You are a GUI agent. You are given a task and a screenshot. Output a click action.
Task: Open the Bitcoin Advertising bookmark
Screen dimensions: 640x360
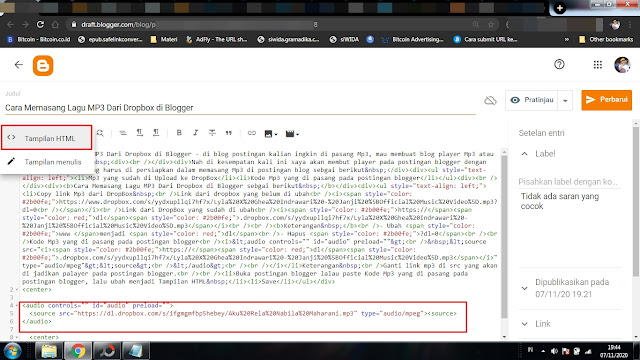pos(412,40)
